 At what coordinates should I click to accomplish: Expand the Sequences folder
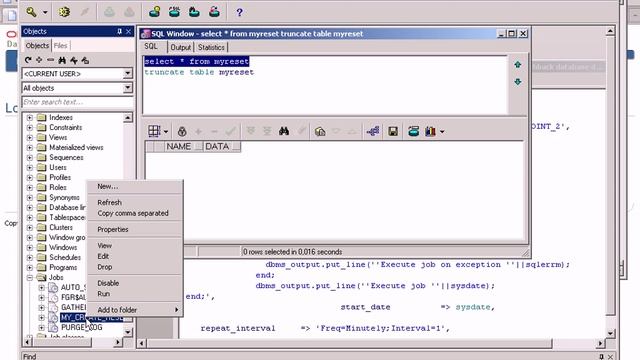(30, 158)
